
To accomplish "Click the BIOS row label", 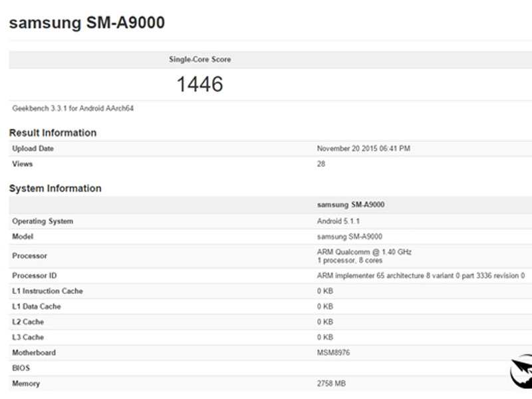I will [21, 368].
